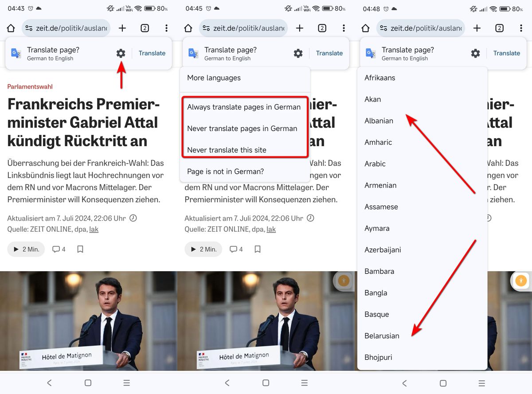The height and width of the screenshot is (394, 532).
Task: Open the comments icon showing 4 comments
Action: 58,249
